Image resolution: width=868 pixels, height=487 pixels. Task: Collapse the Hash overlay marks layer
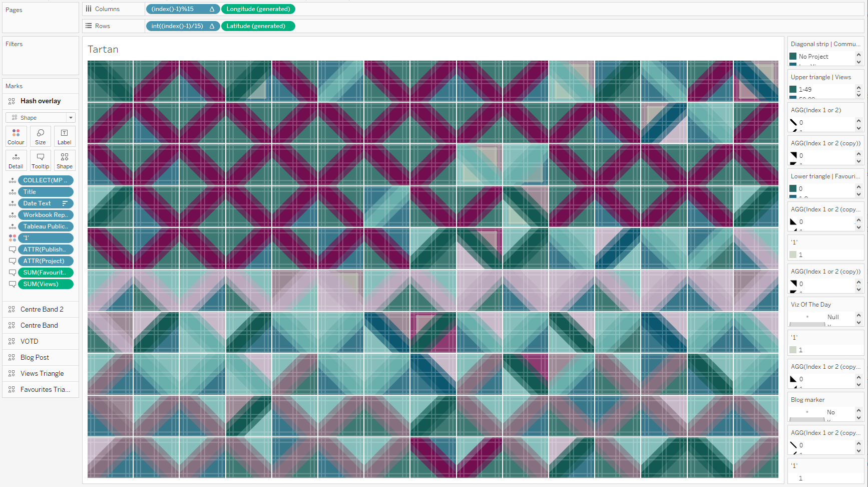41,101
